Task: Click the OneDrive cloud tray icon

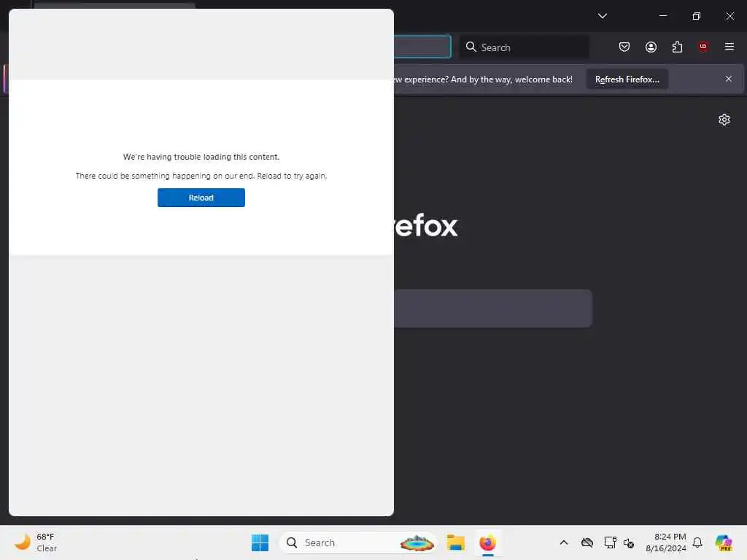Action: click(x=587, y=542)
